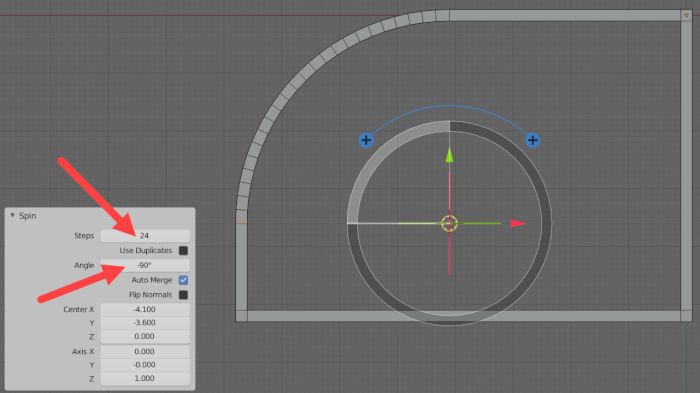Viewport: 700px width, 393px height.
Task: Click the Axis Y value -0.000
Action: pyautogui.click(x=145, y=365)
